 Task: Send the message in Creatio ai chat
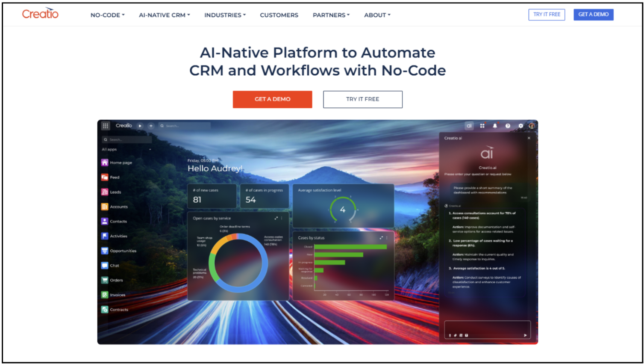[525, 335]
